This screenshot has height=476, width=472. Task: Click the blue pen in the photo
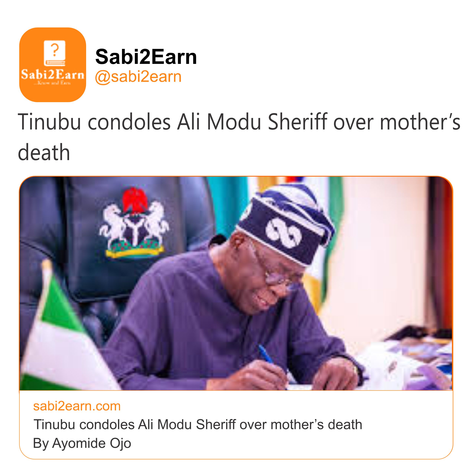click(266, 355)
